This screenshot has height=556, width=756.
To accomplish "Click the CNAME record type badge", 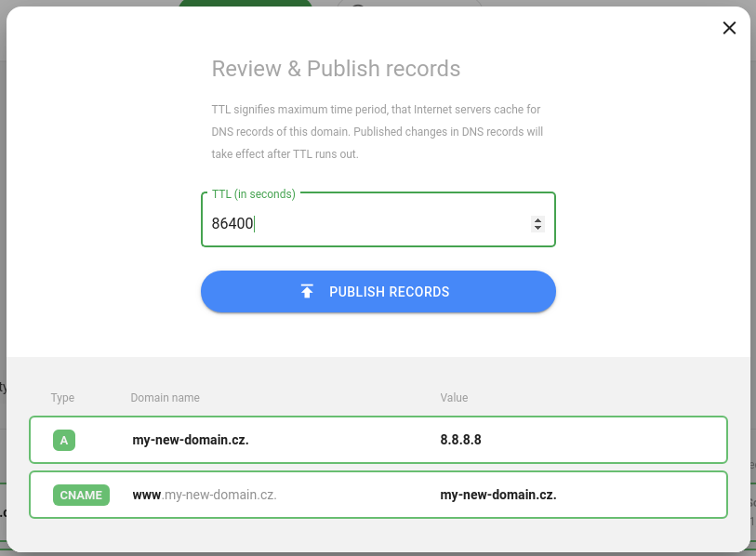I will (81, 496).
